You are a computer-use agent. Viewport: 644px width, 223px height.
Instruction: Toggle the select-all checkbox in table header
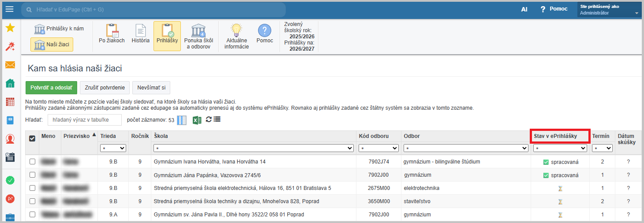[32, 138]
